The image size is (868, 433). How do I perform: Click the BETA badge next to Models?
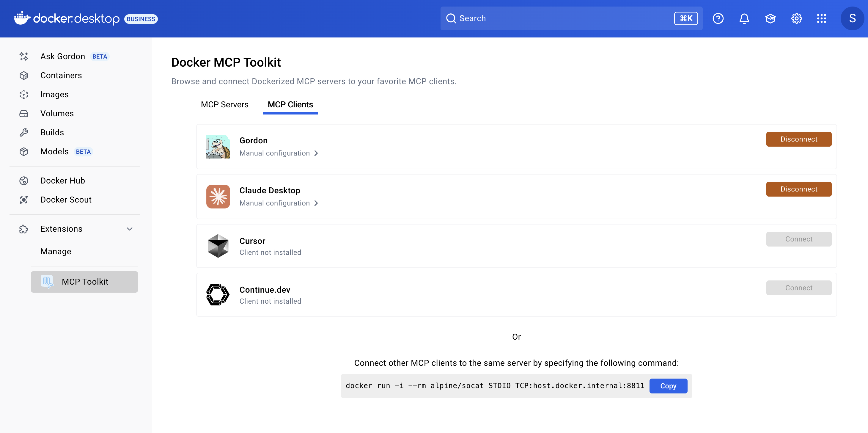[83, 152]
